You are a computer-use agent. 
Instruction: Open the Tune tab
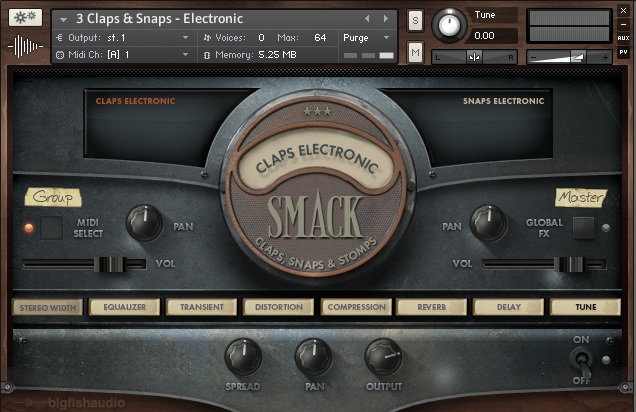point(585,307)
